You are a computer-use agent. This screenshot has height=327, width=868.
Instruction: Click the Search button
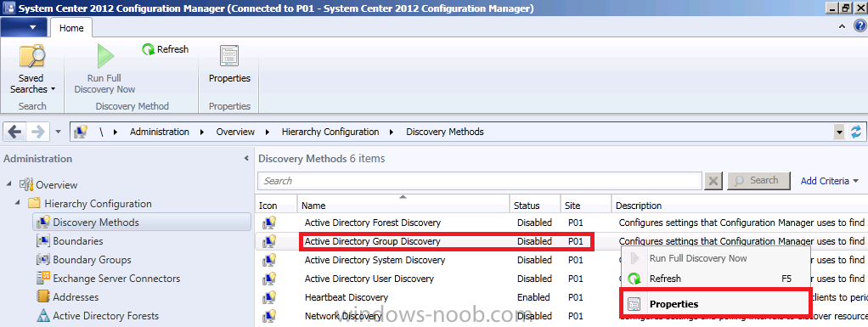pyautogui.click(x=758, y=180)
